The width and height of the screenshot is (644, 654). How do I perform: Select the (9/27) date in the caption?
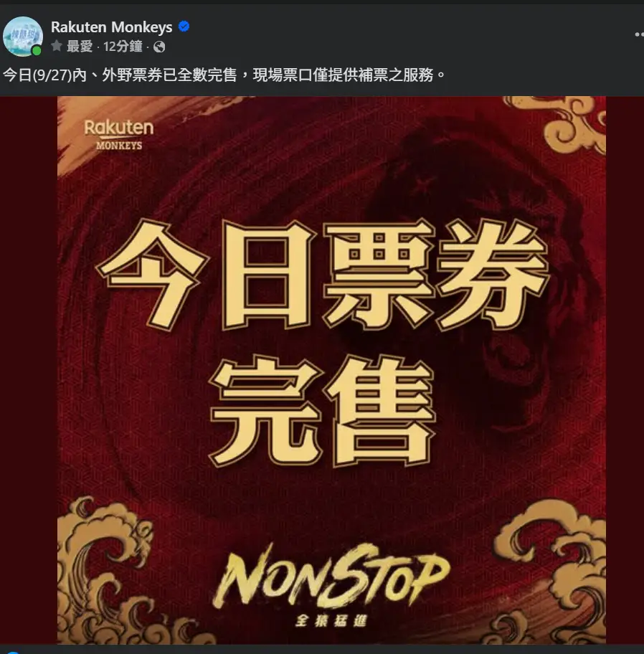pos(52,75)
